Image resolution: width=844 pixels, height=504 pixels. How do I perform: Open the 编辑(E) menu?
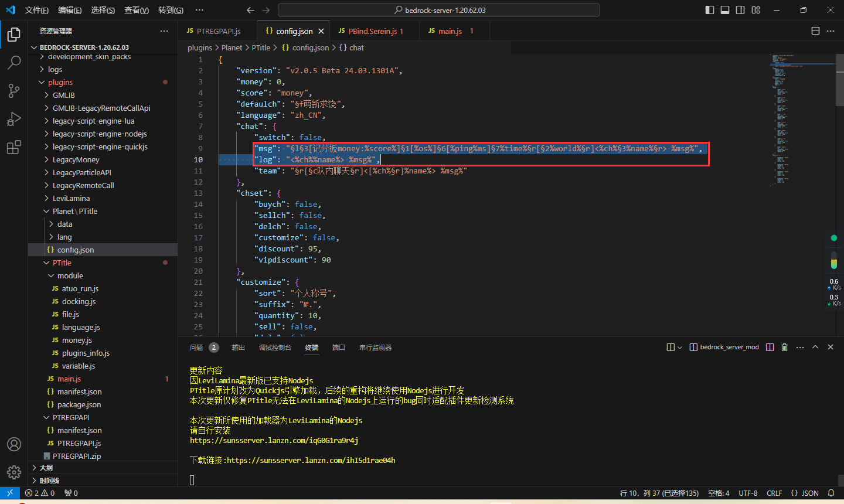point(70,10)
